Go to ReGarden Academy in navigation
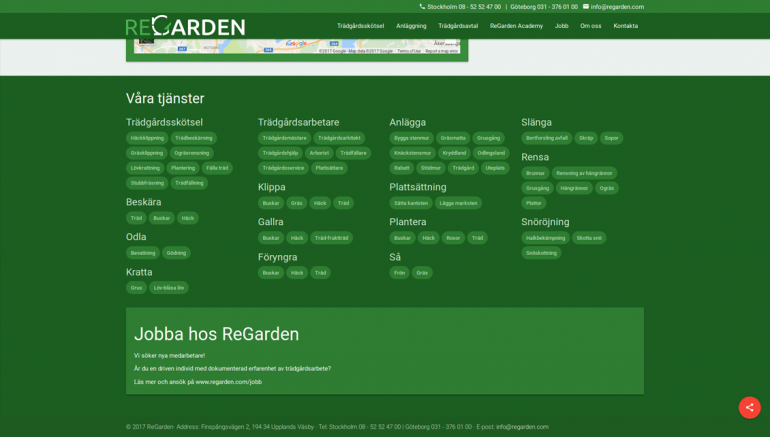 pyautogui.click(x=516, y=26)
